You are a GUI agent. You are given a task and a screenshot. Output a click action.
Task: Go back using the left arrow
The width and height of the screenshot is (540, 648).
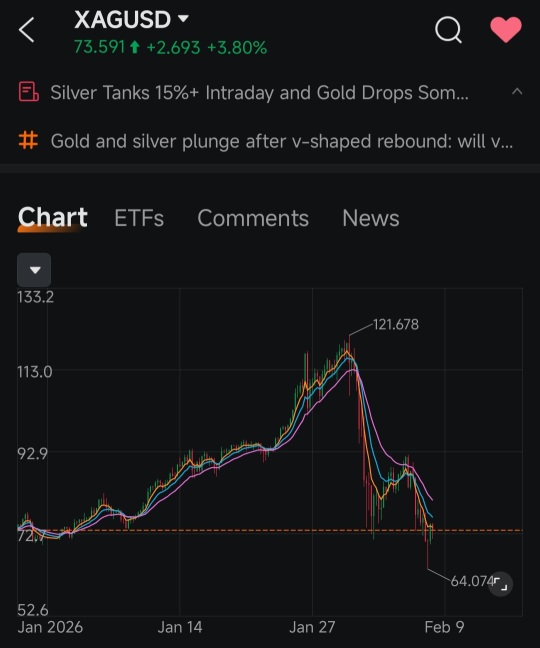point(26,30)
